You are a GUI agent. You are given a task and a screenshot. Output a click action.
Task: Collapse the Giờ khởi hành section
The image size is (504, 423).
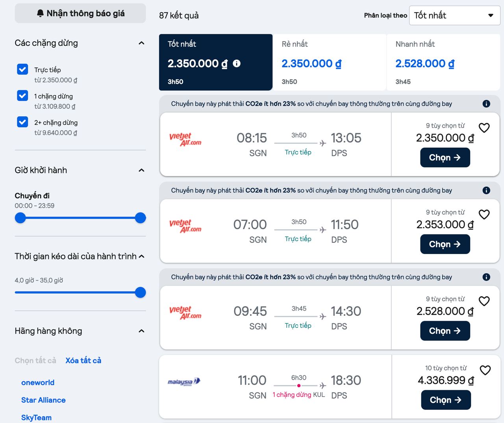click(x=141, y=170)
